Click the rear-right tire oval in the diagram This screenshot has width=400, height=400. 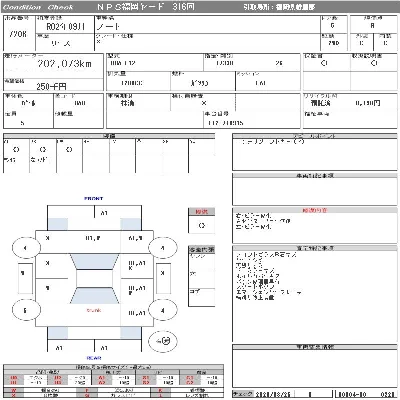pyautogui.click(x=163, y=310)
